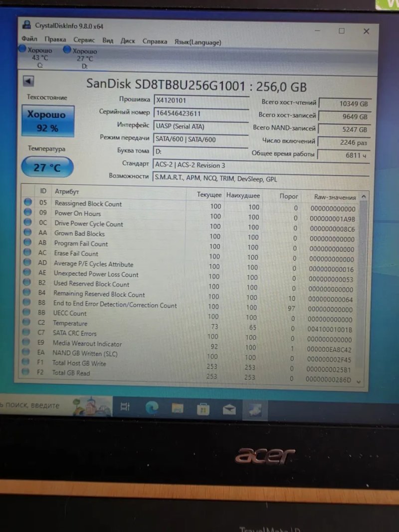This screenshot has width=399, height=532.
Task: Open the Язык(Language) menu
Action: (x=198, y=42)
